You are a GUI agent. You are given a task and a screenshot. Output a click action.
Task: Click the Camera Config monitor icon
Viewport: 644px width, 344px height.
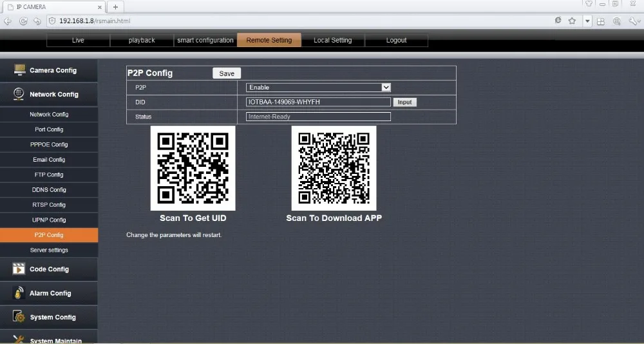point(19,70)
